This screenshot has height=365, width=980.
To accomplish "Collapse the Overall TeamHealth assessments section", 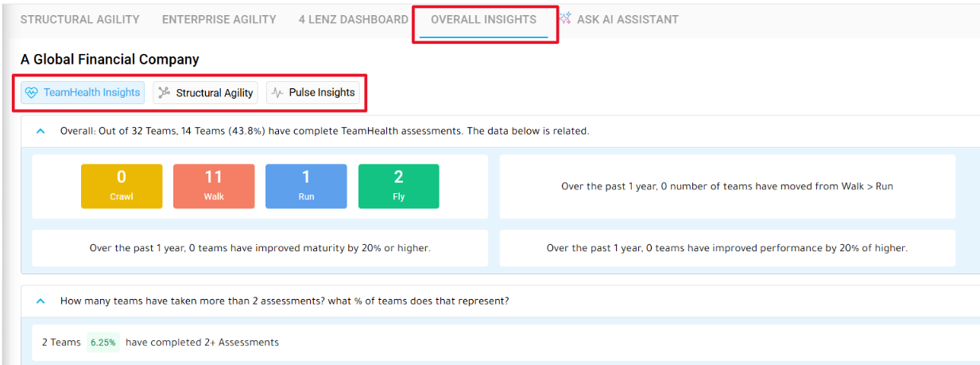I will tap(41, 131).
